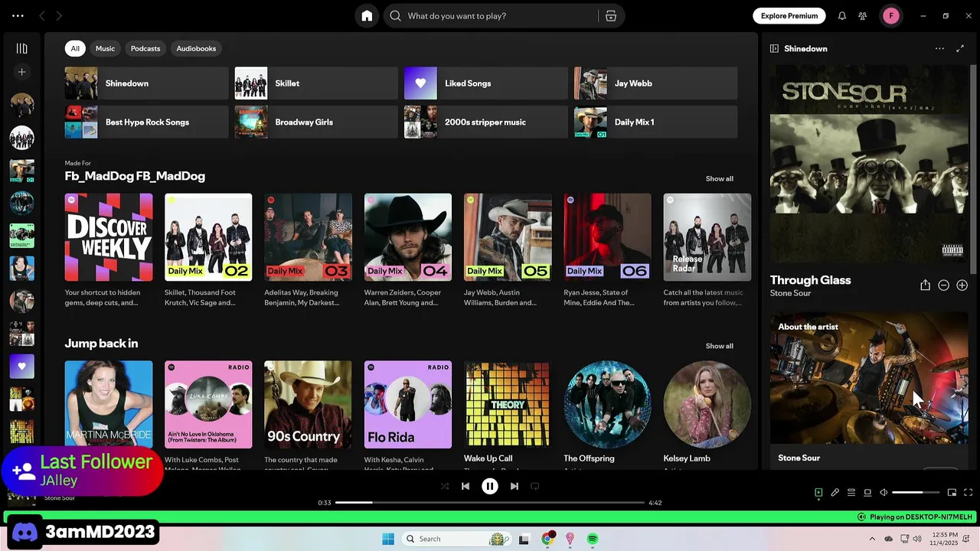The image size is (980, 551).
Task: Open the profile avatar menu
Action: [891, 16]
